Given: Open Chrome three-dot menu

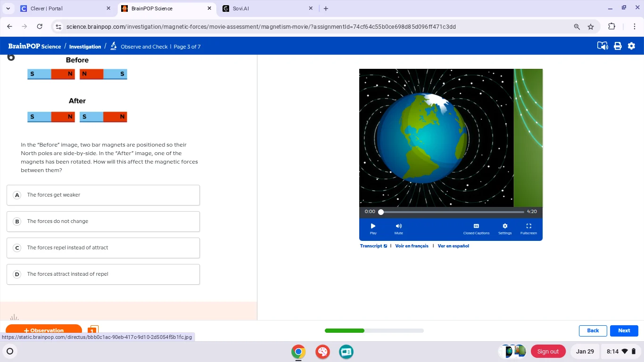Looking at the screenshot, I should click(x=635, y=27).
